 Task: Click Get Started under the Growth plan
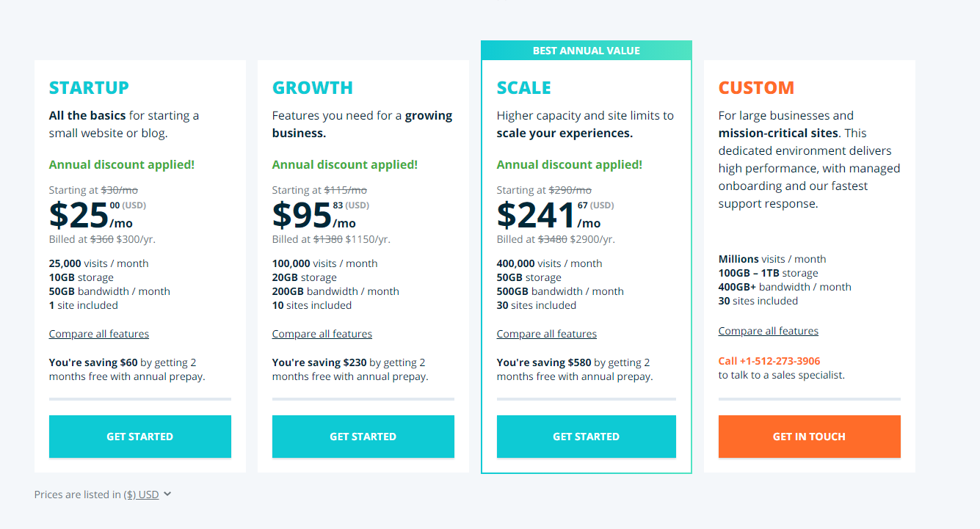click(363, 437)
